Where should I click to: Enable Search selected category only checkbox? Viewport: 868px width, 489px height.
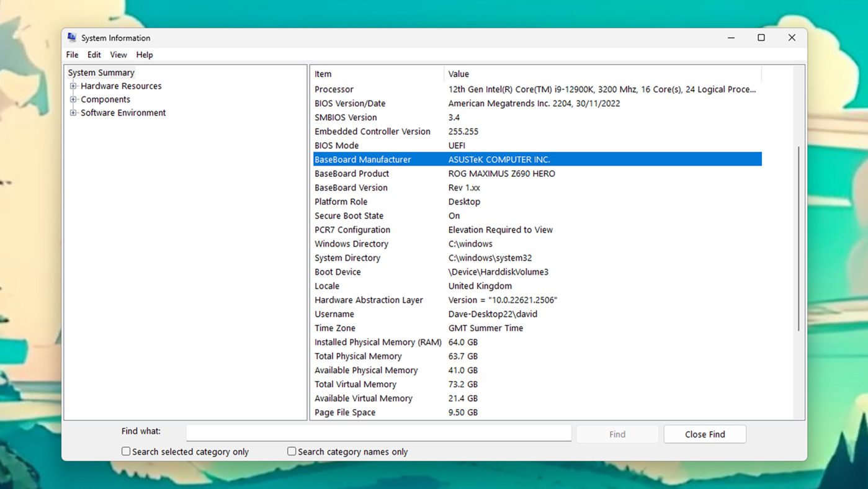126,452
